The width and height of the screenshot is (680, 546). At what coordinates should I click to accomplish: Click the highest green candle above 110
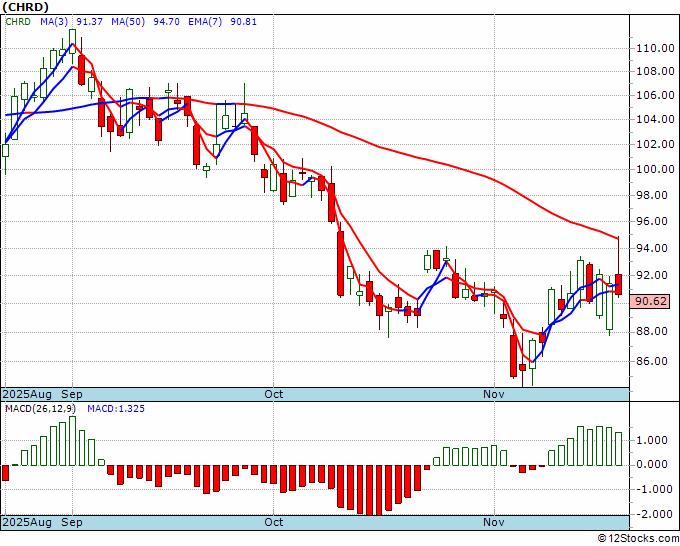click(72, 41)
